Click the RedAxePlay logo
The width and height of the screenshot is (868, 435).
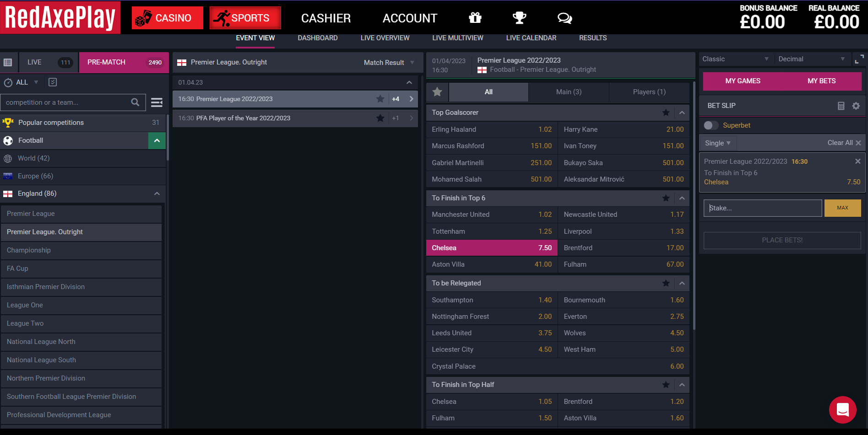click(x=60, y=17)
